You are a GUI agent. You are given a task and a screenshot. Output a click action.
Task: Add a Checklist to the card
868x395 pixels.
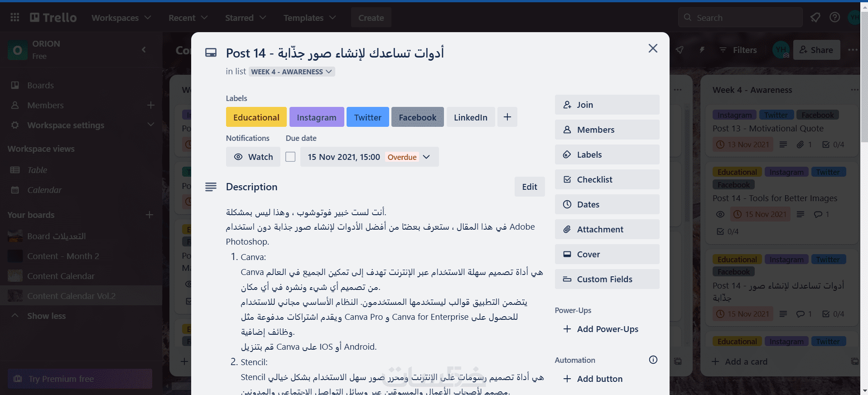(x=607, y=179)
